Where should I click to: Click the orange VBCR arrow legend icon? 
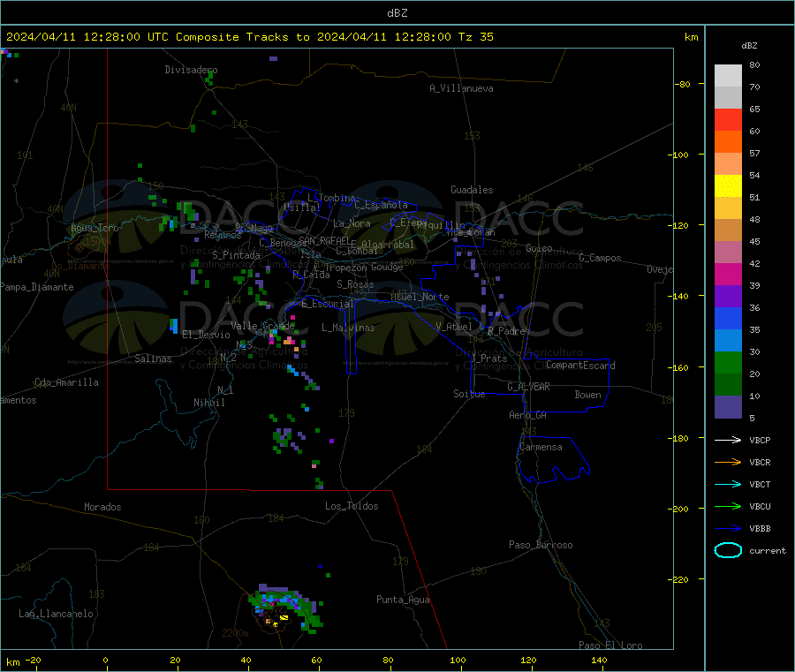click(728, 462)
